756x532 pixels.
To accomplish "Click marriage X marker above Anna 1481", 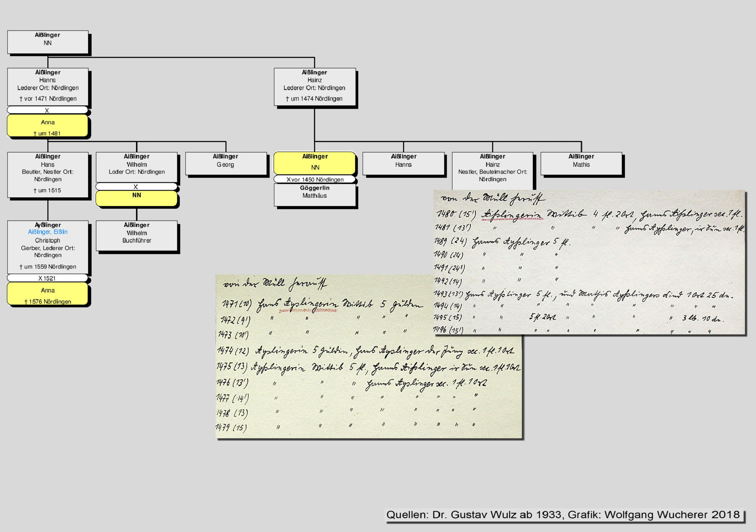I will [x=47, y=110].
